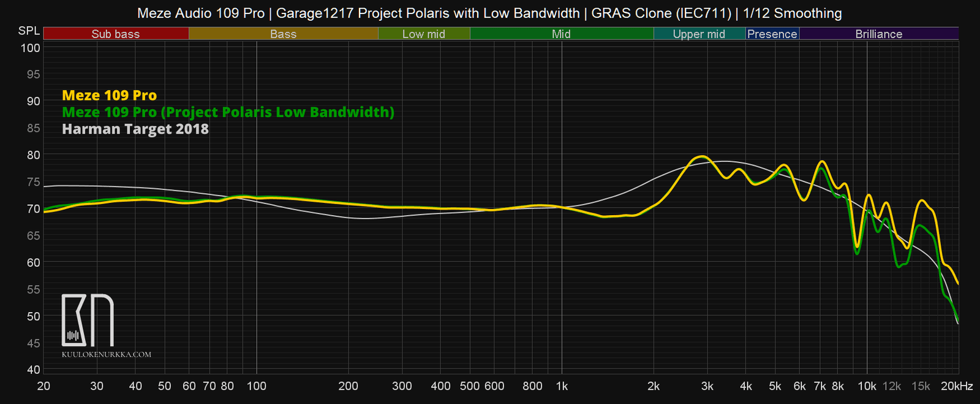Click the Upper mid band label
This screenshot has width=980, height=404.
point(699,34)
